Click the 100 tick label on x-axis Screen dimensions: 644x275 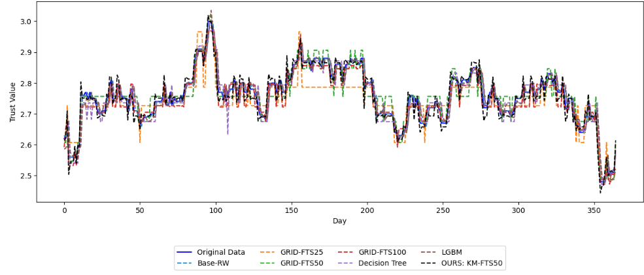point(216,210)
